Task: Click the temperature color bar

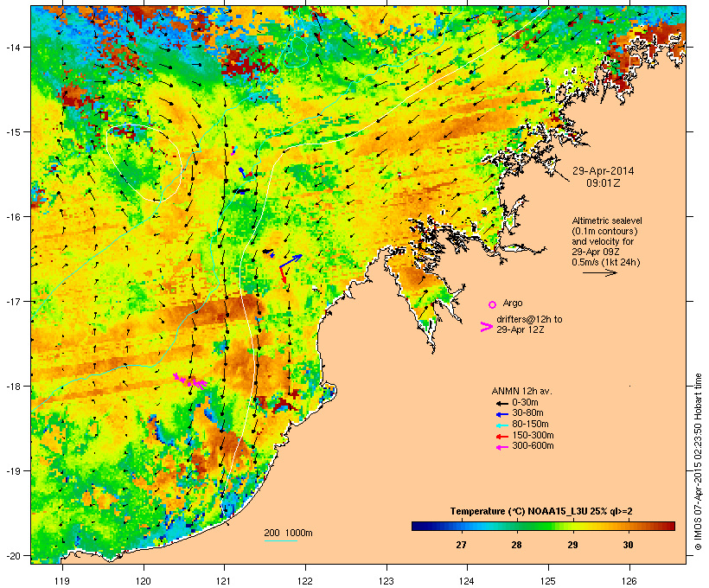Action: pos(543,526)
